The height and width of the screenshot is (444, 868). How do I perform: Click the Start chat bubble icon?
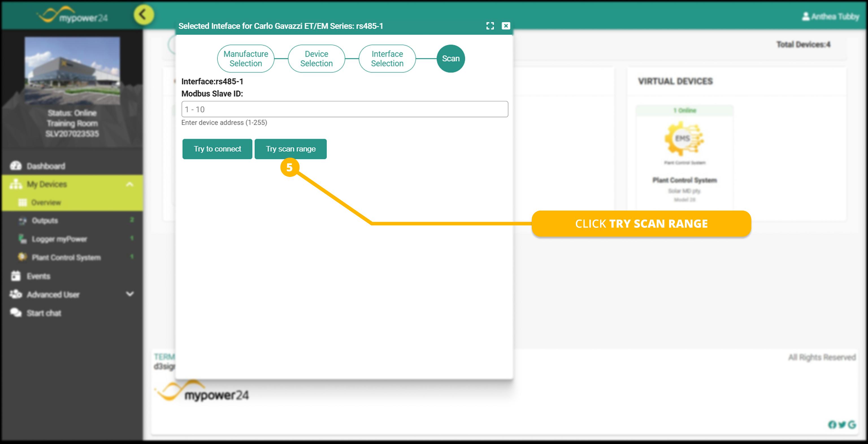(x=16, y=313)
